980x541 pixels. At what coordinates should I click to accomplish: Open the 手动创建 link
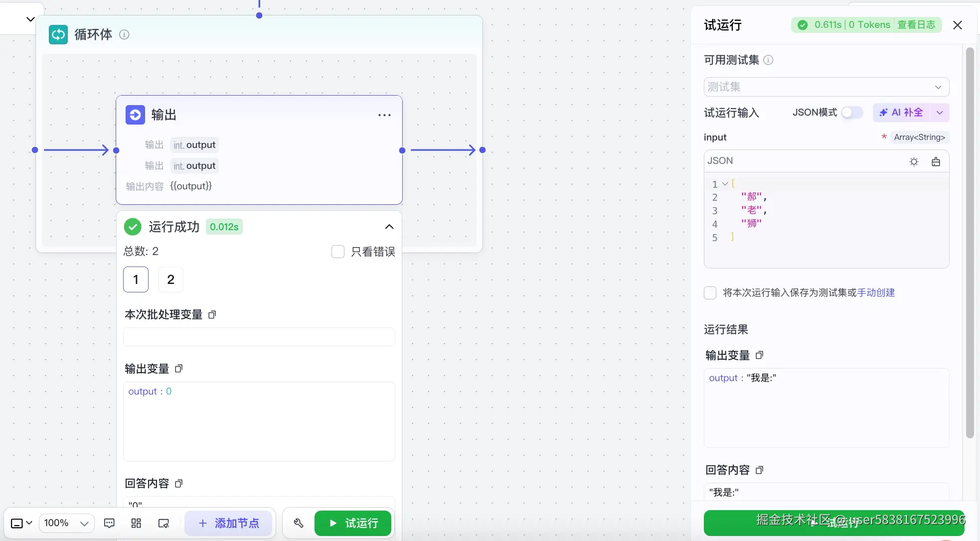pyautogui.click(x=876, y=292)
